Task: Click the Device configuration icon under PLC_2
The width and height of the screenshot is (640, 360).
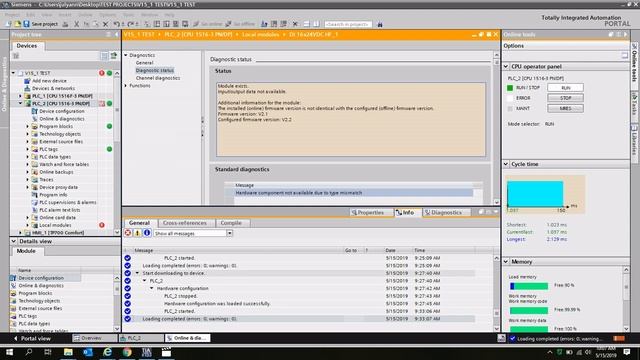Action: coord(35,111)
